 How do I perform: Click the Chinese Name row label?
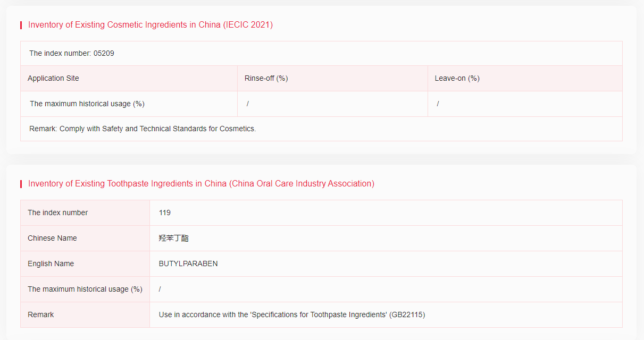coord(52,238)
